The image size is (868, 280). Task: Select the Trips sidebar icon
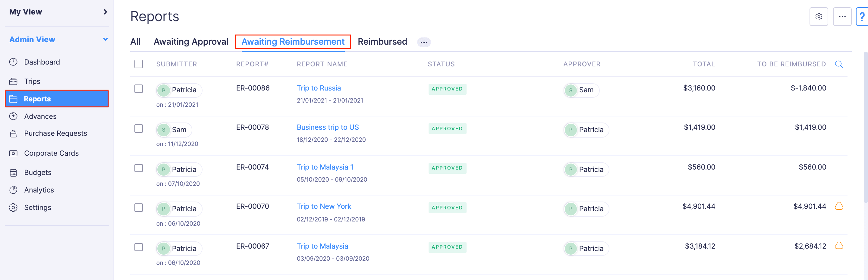pos(14,81)
